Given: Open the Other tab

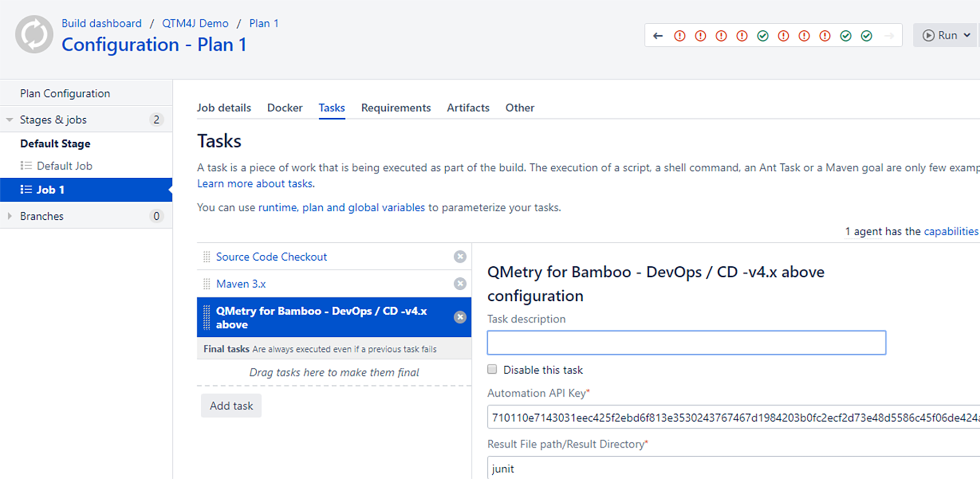Looking at the screenshot, I should (x=520, y=108).
